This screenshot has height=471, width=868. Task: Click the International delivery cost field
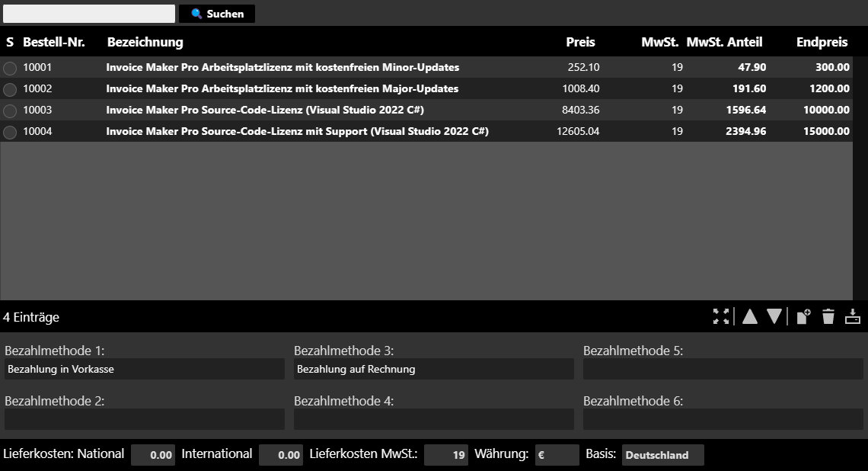tap(281, 455)
